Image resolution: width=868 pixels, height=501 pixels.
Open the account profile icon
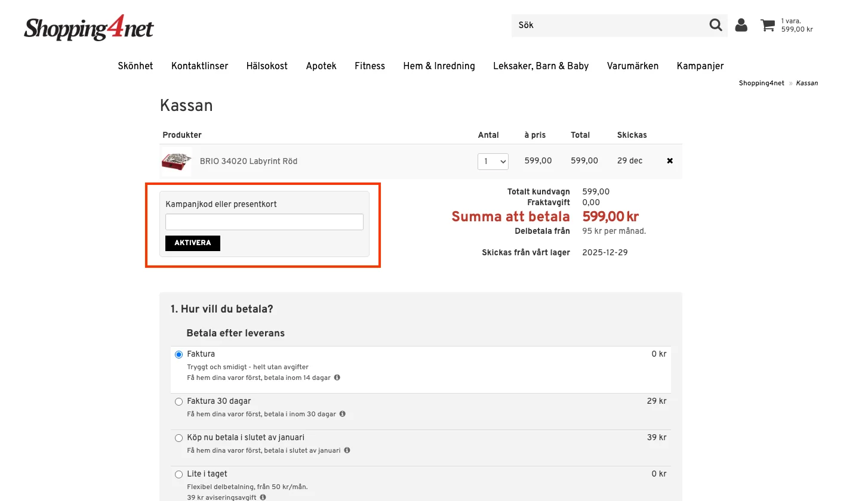741,25
